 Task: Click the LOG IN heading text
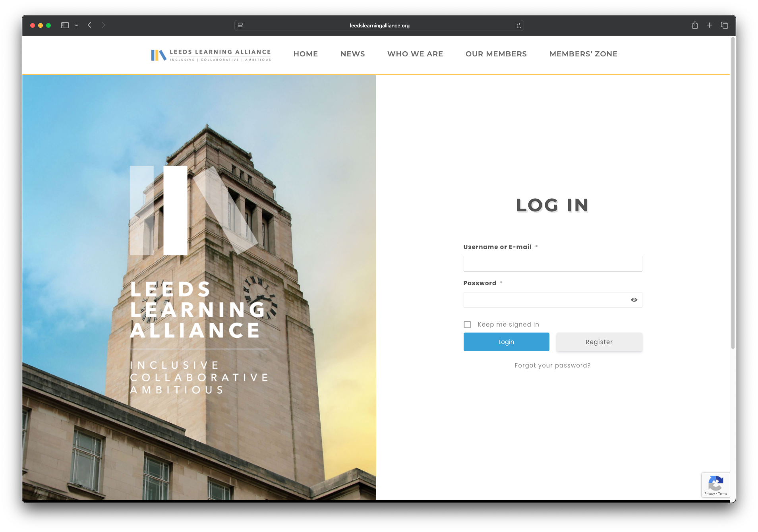(553, 205)
